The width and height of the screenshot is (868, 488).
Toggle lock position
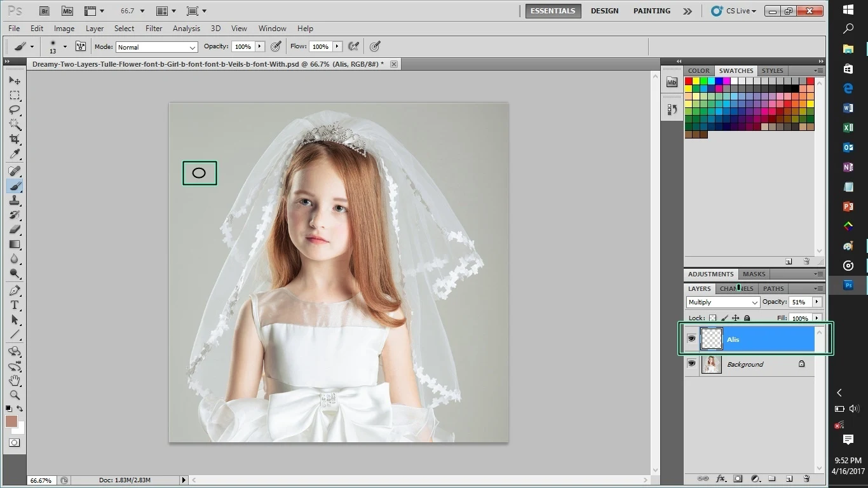tap(736, 318)
